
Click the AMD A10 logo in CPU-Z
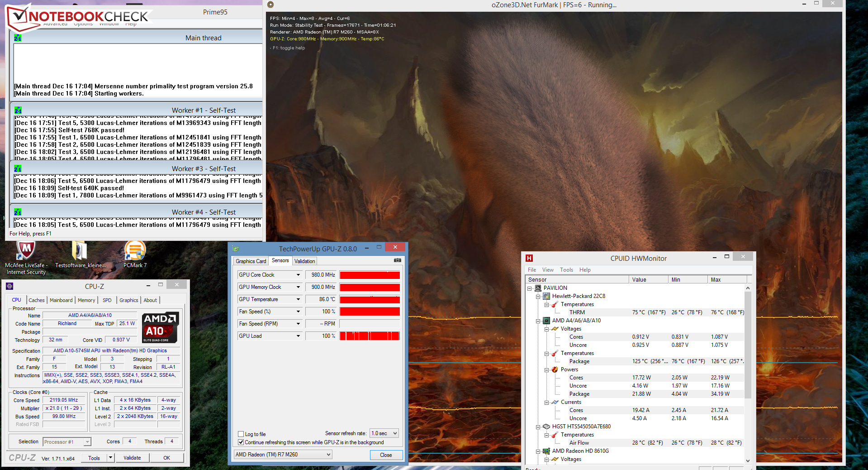pyautogui.click(x=161, y=327)
